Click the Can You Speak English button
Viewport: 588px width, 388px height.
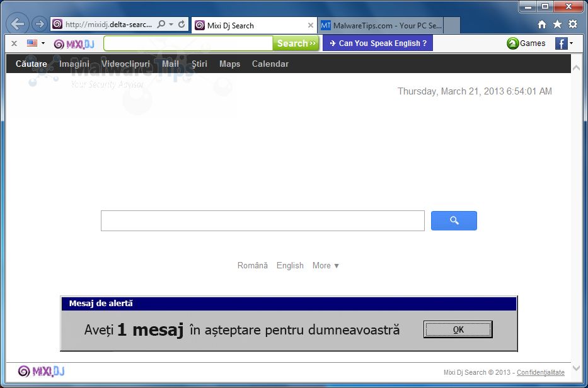pyautogui.click(x=378, y=43)
